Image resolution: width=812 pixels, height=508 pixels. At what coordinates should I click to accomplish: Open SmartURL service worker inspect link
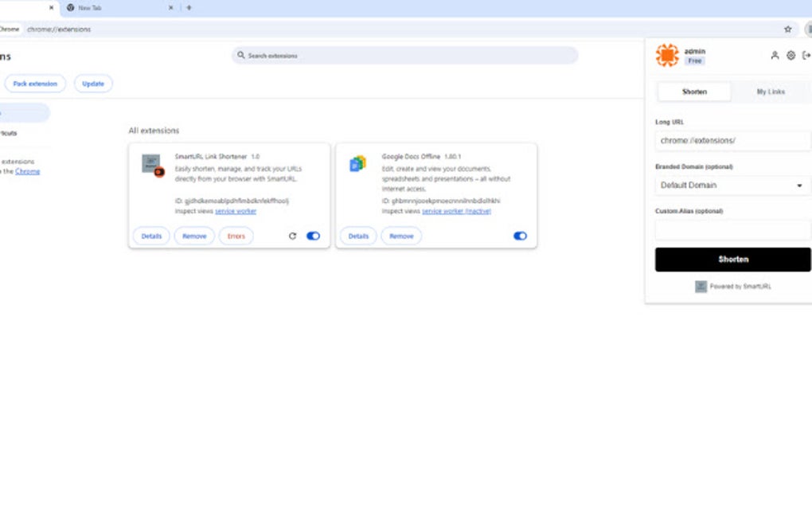[x=236, y=211]
